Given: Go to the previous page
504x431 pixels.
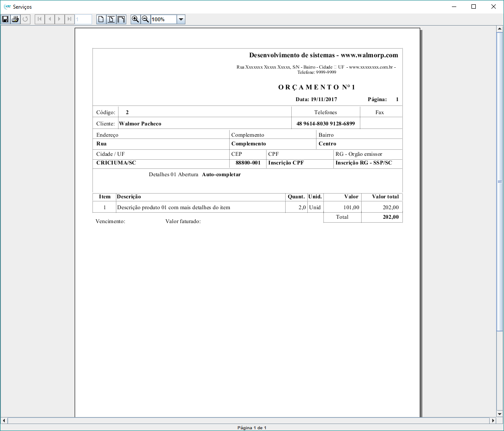Looking at the screenshot, I should [49, 19].
